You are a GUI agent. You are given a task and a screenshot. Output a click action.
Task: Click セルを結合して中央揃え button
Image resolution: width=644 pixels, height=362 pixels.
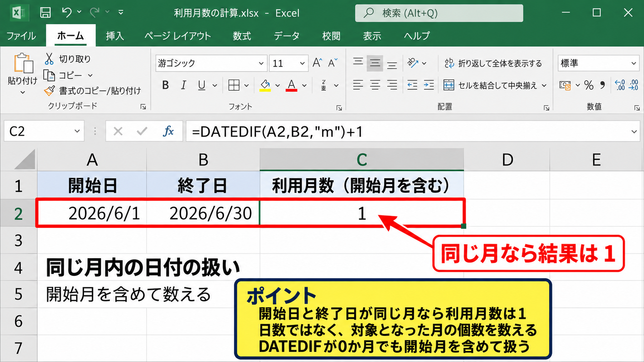point(490,85)
